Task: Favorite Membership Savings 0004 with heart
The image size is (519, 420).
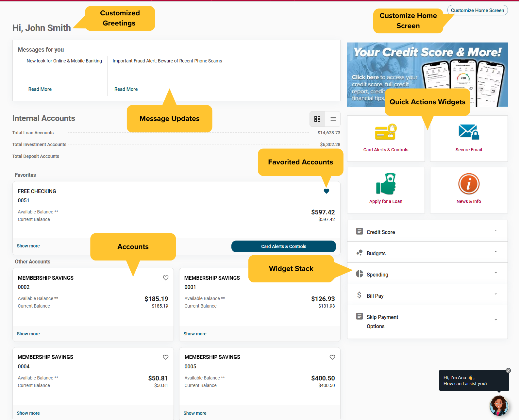Action: pos(166,357)
